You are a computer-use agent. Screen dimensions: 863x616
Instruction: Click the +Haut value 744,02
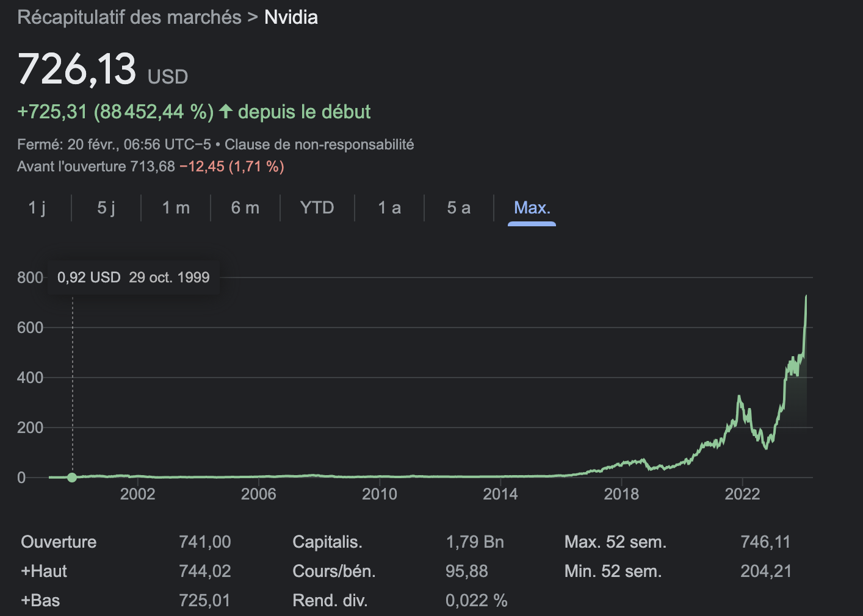point(205,571)
